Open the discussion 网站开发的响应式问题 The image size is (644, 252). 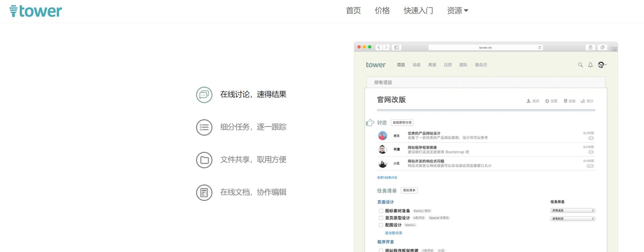point(426,161)
